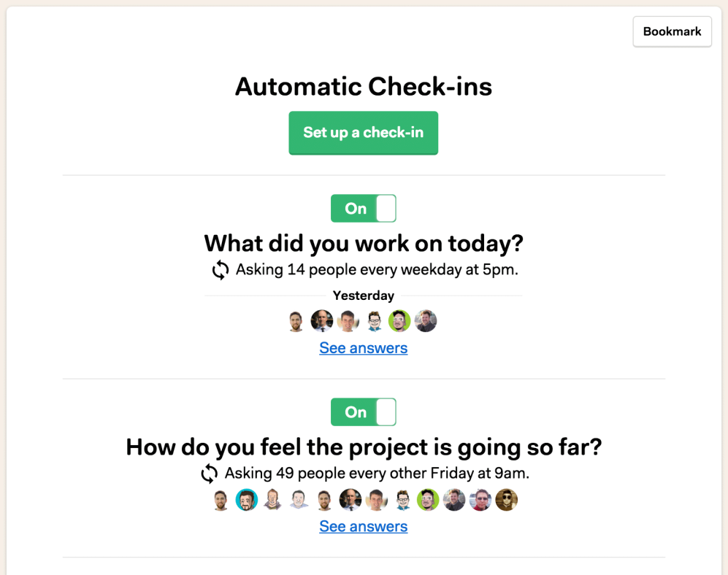Select the hooded cartoon avatar in project check-in
The height and width of the screenshot is (575, 728).
[x=272, y=500]
